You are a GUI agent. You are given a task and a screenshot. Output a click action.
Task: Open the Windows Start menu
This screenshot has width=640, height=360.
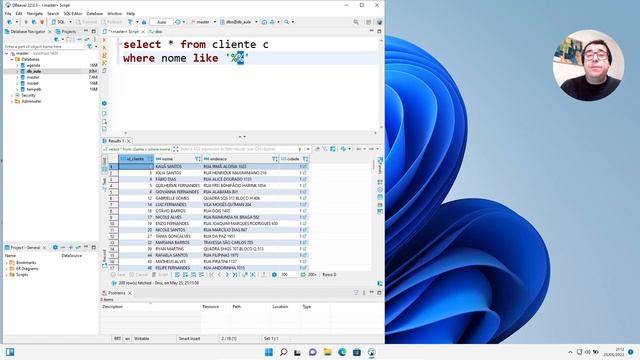click(269, 352)
